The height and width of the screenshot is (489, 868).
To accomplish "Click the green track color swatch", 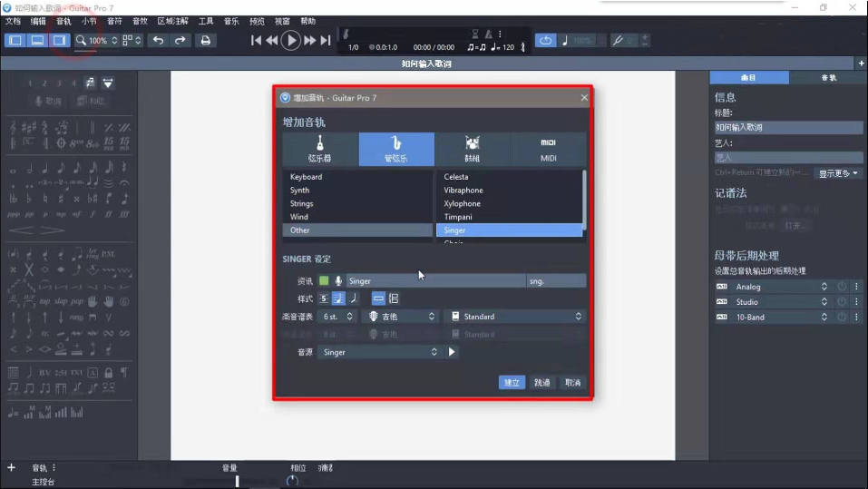I will coord(324,281).
